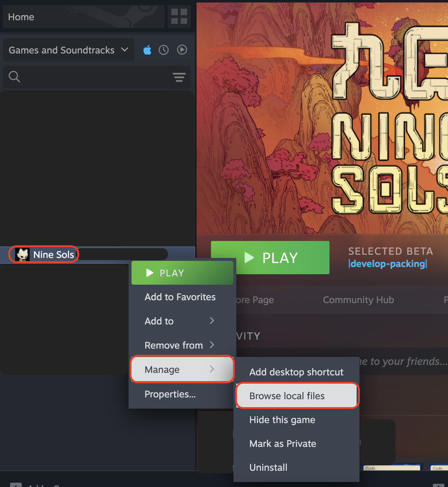Open grid view using the squares icon

179,17
